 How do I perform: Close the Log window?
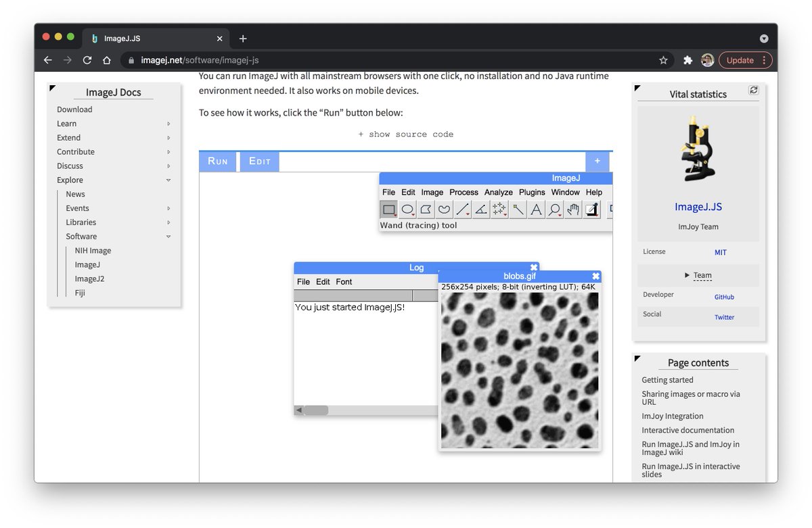(534, 267)
